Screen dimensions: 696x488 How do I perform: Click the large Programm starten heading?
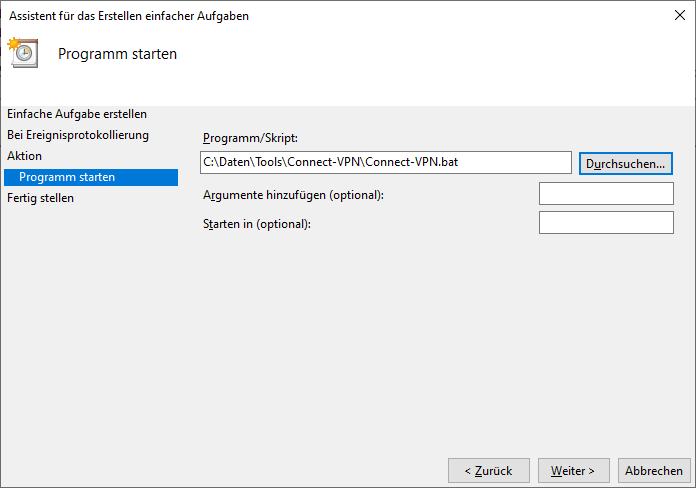click(x=118, y=54)
